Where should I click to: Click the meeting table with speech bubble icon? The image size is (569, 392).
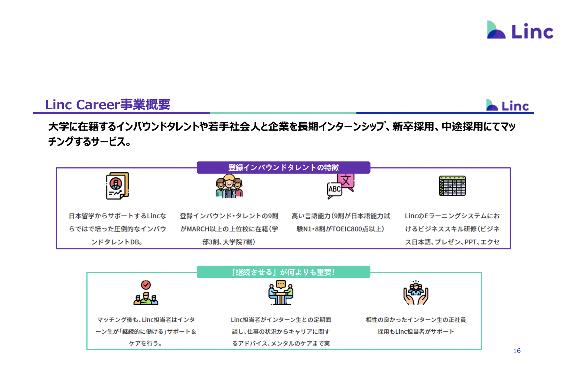pos(281,292)
